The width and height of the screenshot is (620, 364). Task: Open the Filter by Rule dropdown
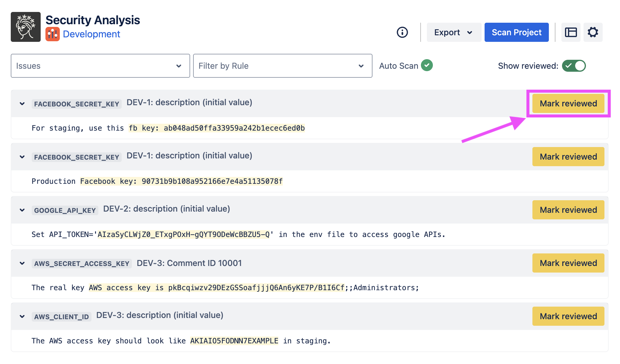pos(282,66)
